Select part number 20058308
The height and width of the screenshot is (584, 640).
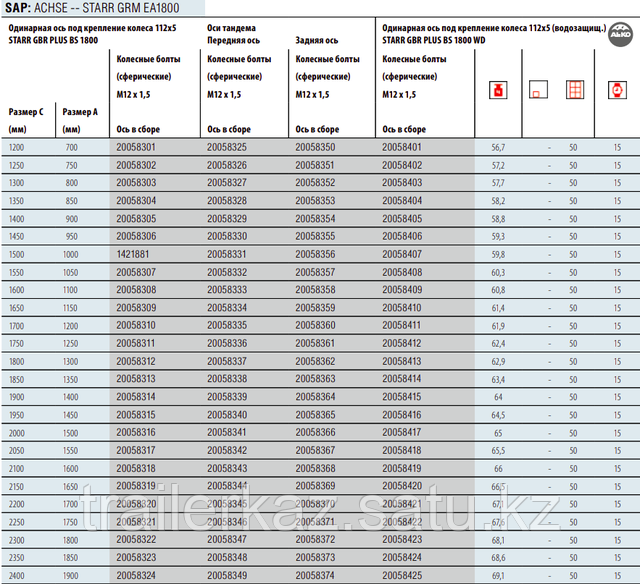point(136,289)
